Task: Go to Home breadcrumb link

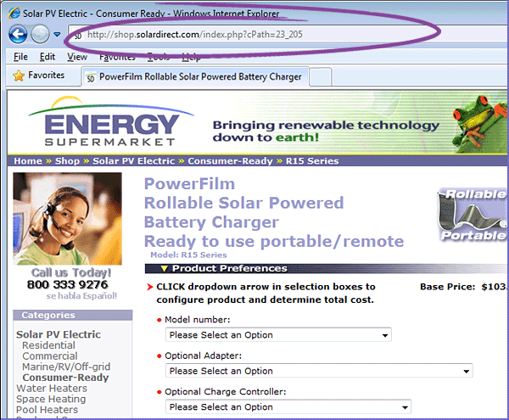Action: click(28, 161)
